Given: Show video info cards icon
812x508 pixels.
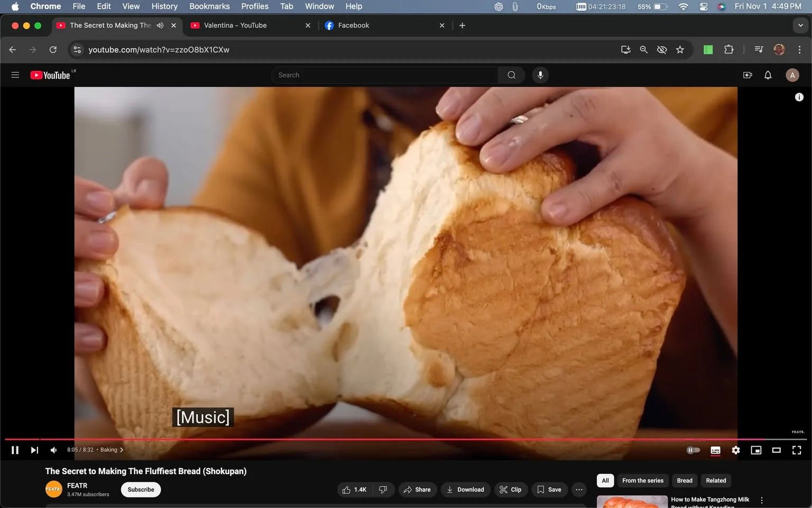Looking at the screenshot, I should 799,97.
